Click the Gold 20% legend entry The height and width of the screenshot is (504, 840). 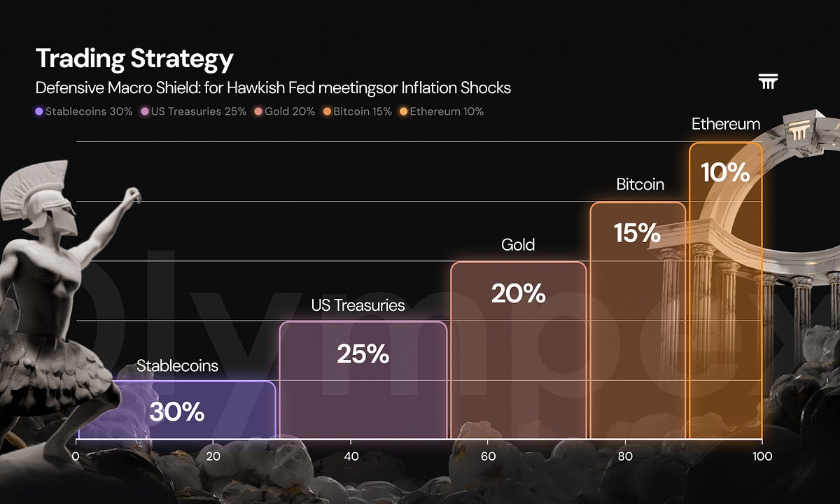pos(285,111)
